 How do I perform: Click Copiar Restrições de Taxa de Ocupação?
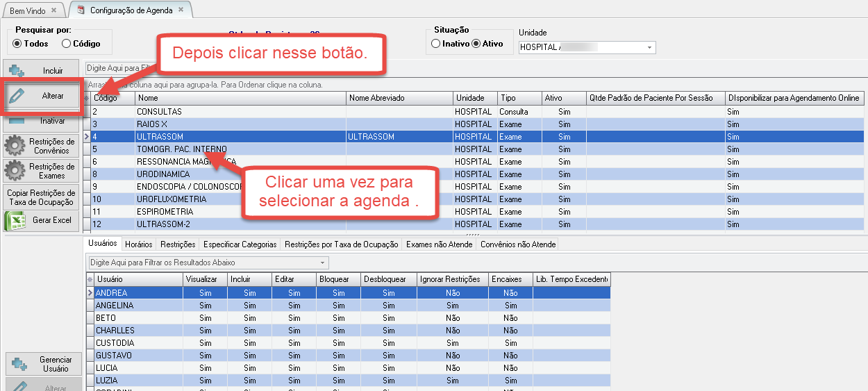(x=42, y=197)
